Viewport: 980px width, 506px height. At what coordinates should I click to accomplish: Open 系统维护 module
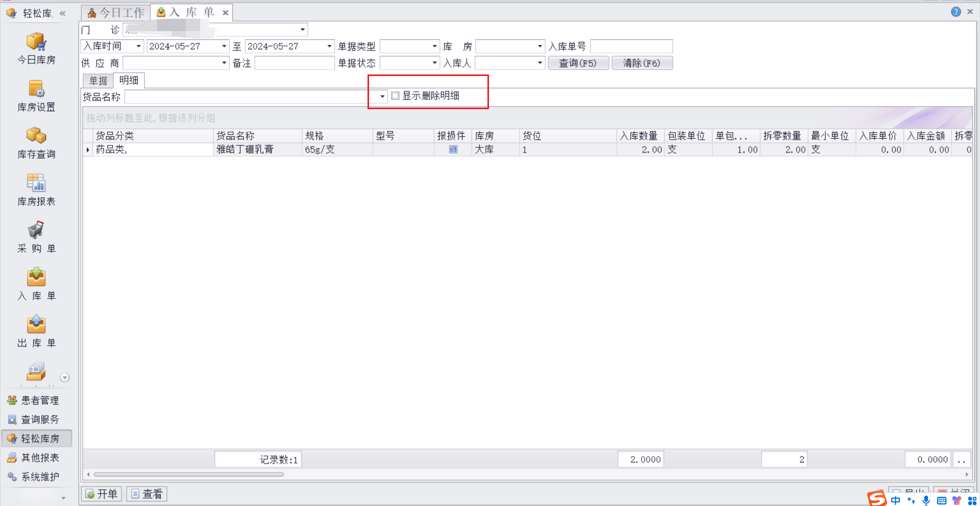coord(37,477)
